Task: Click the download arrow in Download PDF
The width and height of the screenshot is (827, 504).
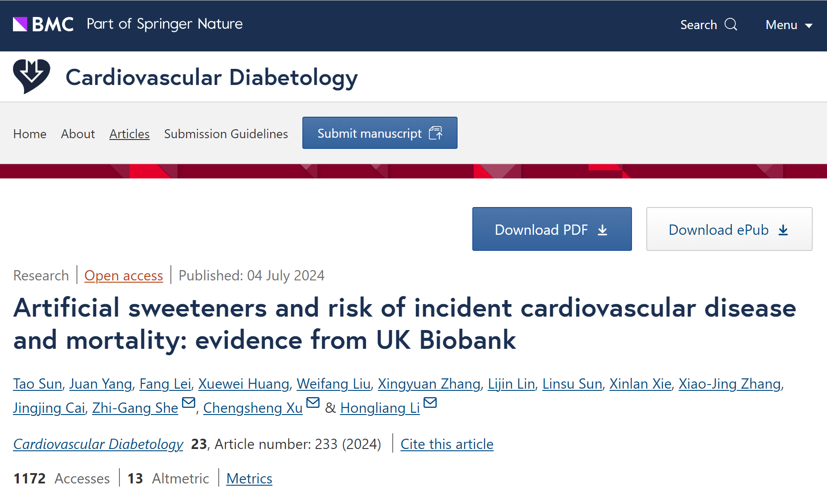Action: point(602,230)
